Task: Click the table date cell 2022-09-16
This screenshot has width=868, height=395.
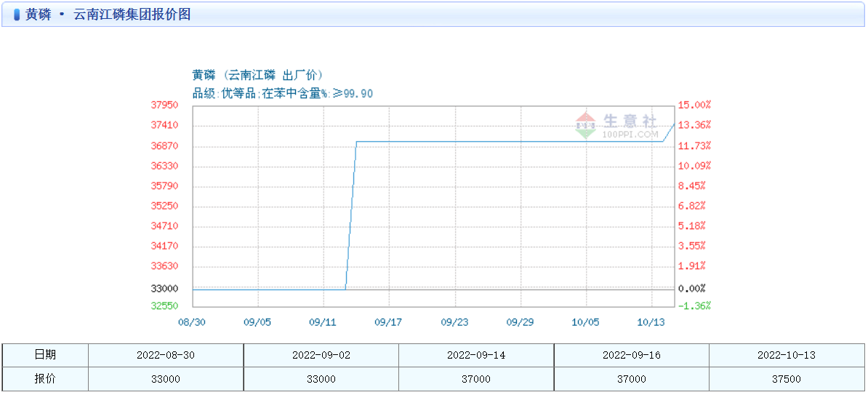Action: (x=632, y=355)
